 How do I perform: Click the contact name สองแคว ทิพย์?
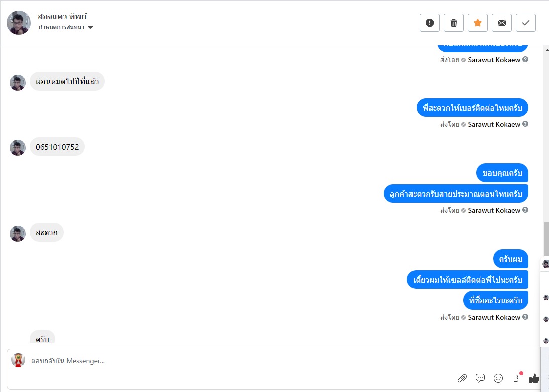[63, 16]
